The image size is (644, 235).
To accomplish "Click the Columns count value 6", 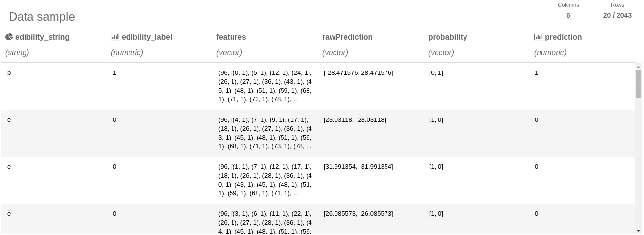I will point(568,15).
